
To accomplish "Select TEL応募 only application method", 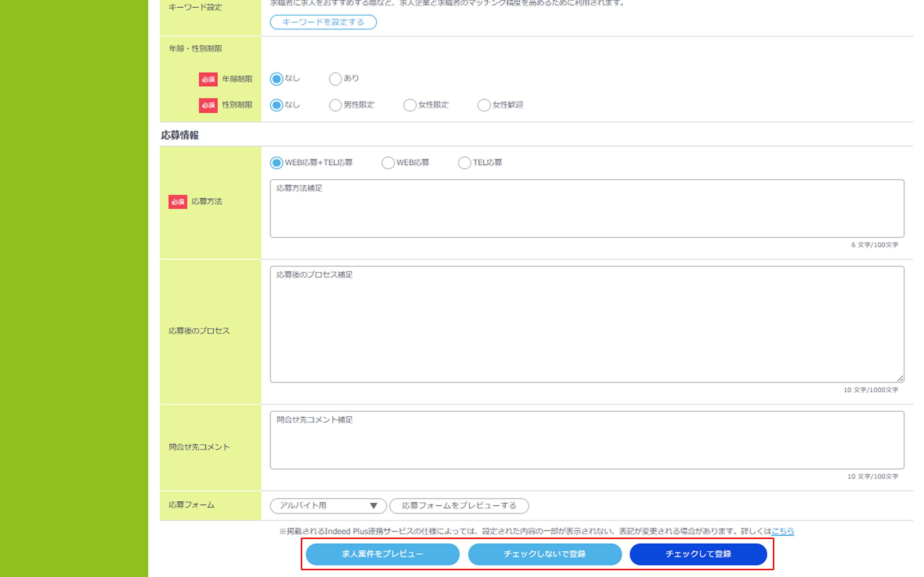I will point(464,163).
